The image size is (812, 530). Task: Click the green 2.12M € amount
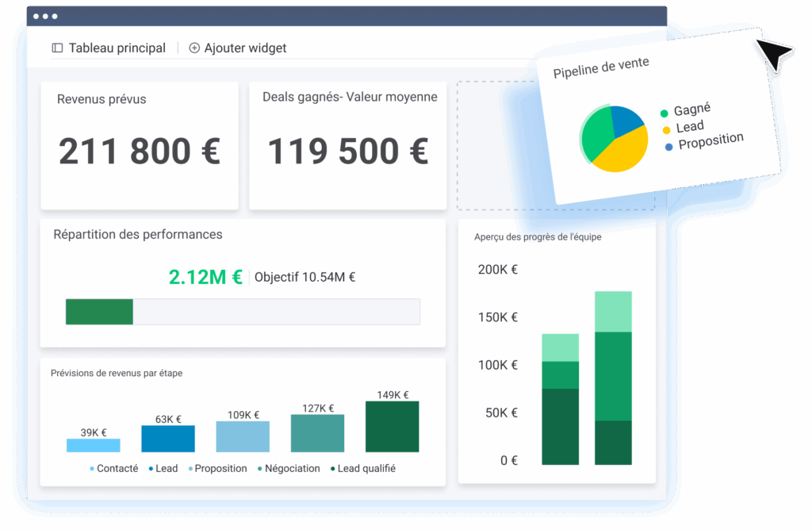[205, 277]
